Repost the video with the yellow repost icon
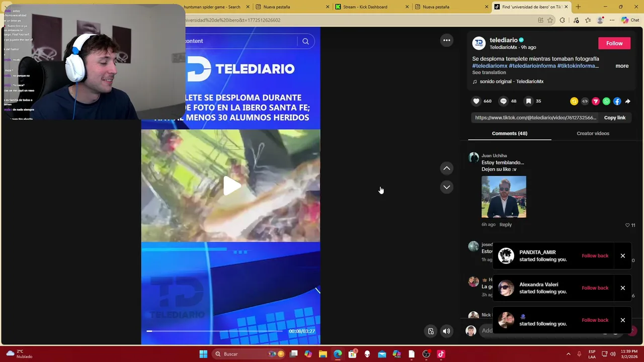 coord(574,101)
